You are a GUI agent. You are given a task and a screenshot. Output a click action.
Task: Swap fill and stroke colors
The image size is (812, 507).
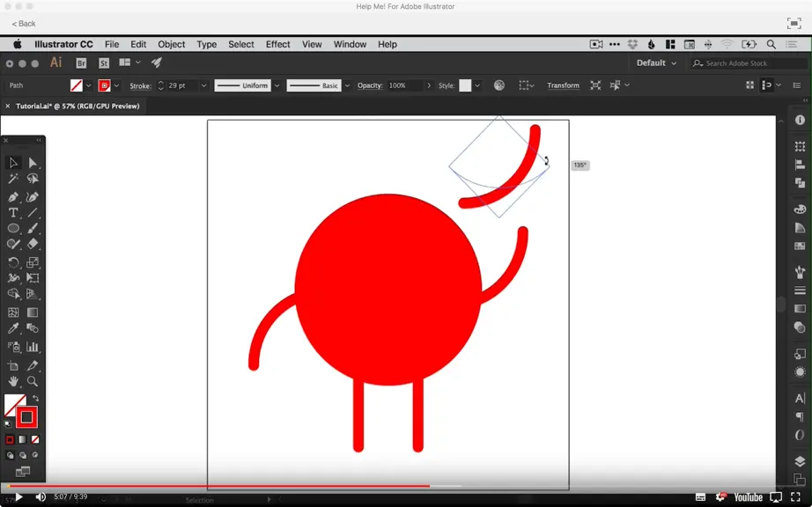(35, 399)
